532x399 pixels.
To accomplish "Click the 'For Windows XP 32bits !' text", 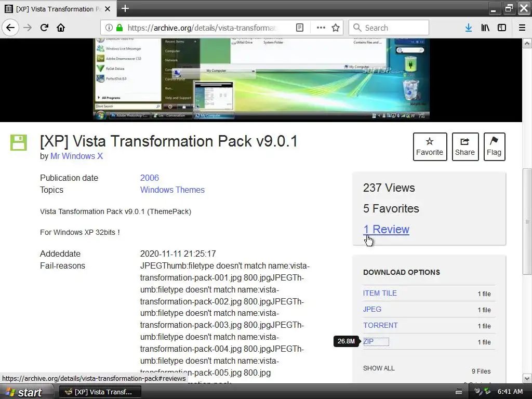I will coord(79,232).
